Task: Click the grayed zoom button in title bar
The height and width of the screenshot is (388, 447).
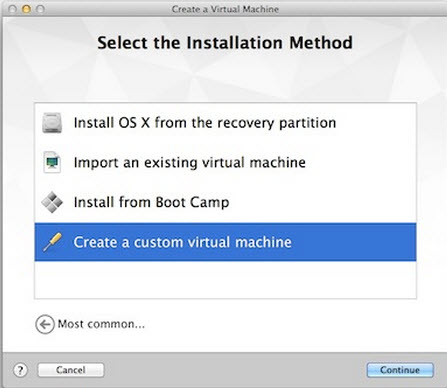Action: (40, 9)
